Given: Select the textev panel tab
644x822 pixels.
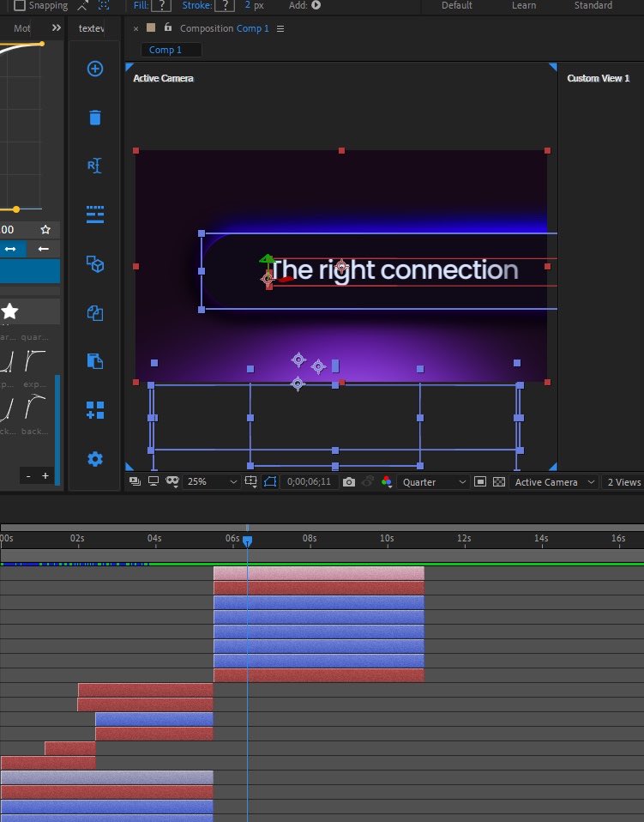Looking at the screenshot, I should click(x=91, y=28).
